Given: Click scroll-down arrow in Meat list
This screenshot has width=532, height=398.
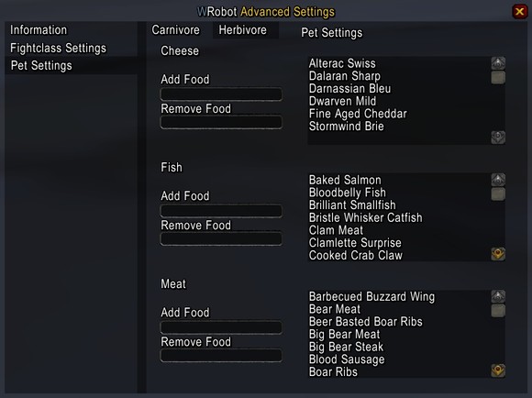Looking at the screenshot, I should point(498,370).
